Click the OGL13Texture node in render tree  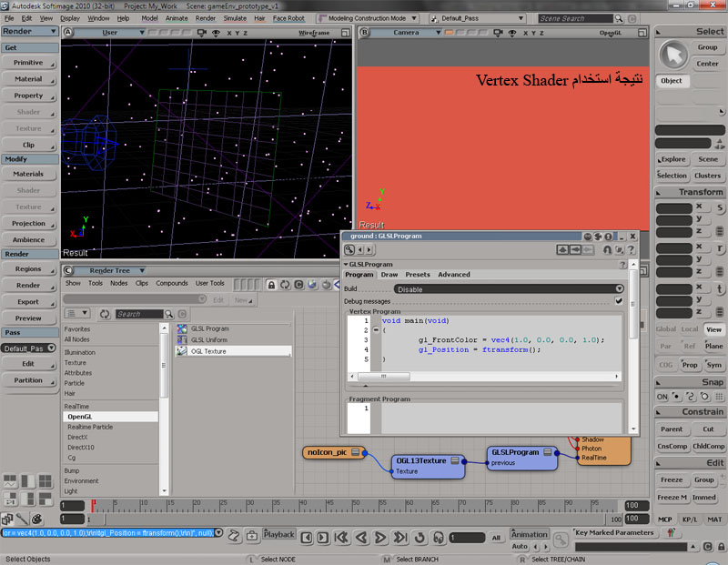pyautogui.click(x=428, y=467)
